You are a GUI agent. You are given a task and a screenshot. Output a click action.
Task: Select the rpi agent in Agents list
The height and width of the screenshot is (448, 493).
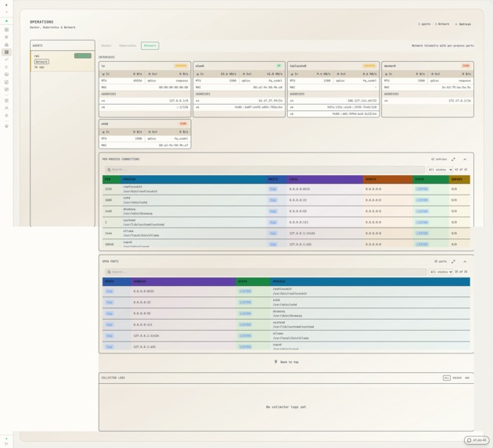[63, 61]
